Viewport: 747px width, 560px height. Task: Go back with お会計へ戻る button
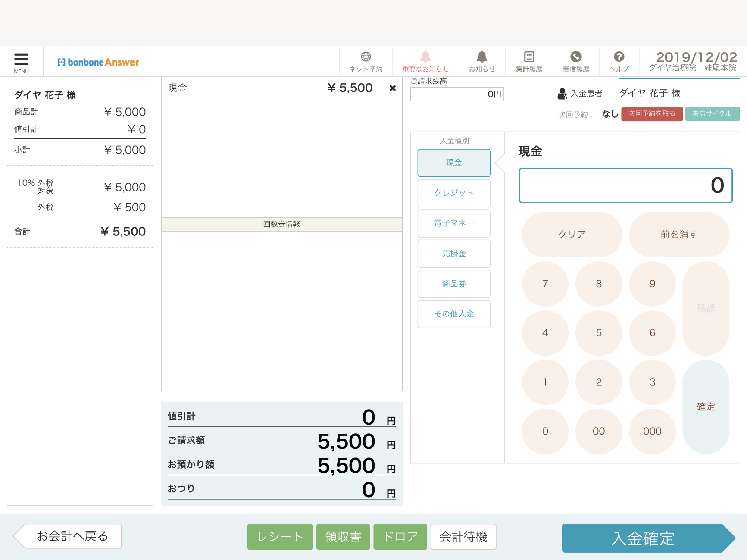(68, 536)
